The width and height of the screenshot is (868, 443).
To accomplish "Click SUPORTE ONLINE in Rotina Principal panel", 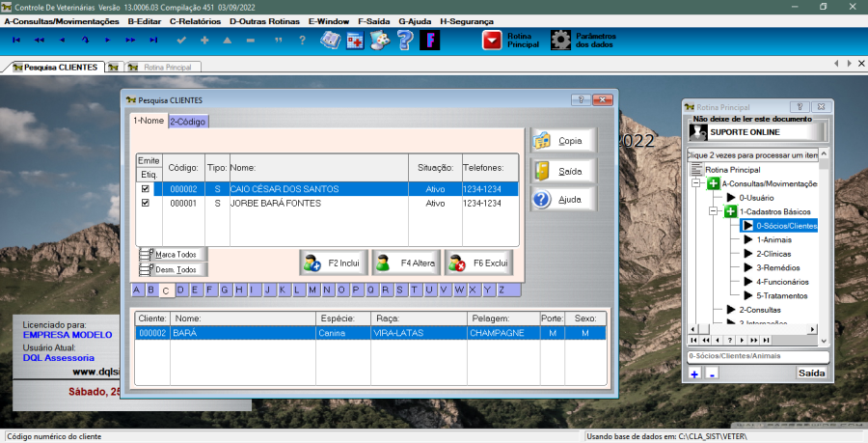I will tap(757, 131).
